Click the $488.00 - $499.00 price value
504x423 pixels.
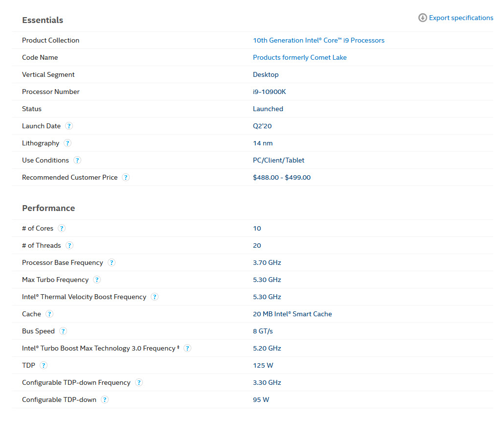(x=281, y=177)
